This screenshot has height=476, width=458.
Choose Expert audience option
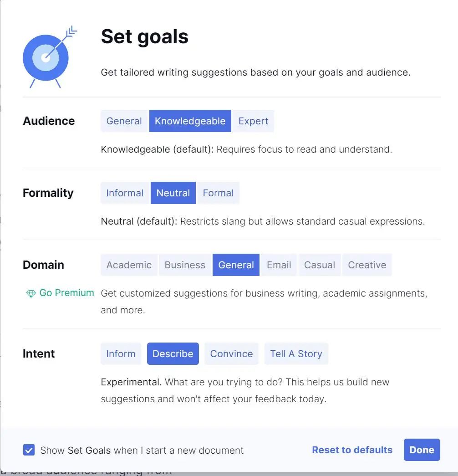pos(253,121)
